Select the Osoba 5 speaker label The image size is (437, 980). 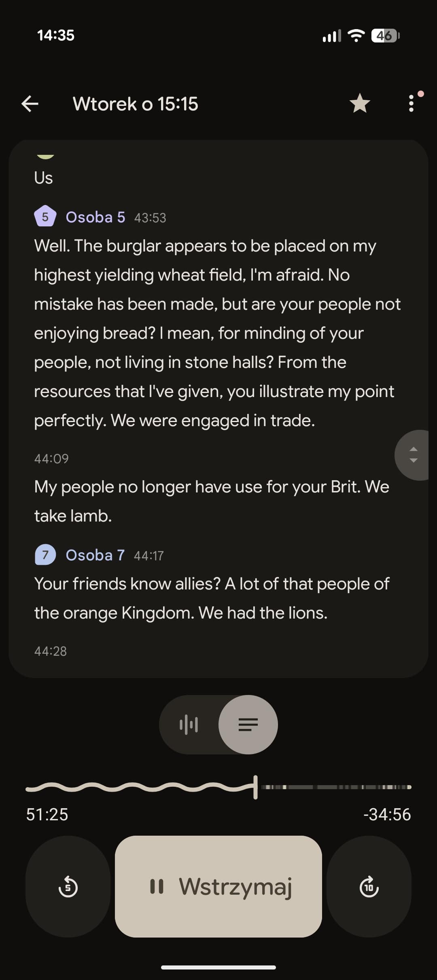point(95,217)
